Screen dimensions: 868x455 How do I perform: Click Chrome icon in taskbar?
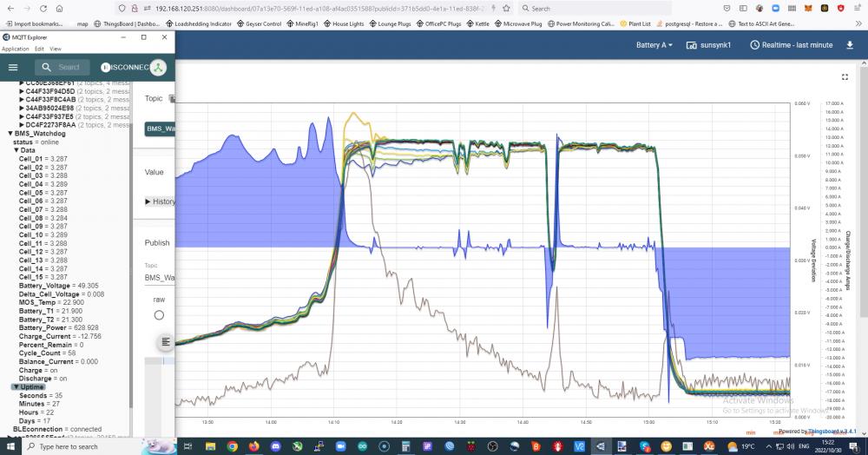click(x=232, y=446)
